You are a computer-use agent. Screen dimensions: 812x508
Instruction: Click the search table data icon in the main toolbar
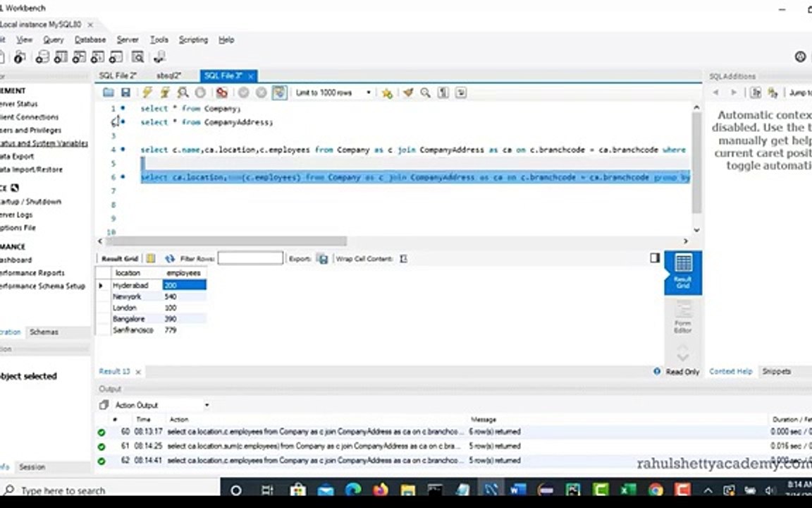click(137, 57)
